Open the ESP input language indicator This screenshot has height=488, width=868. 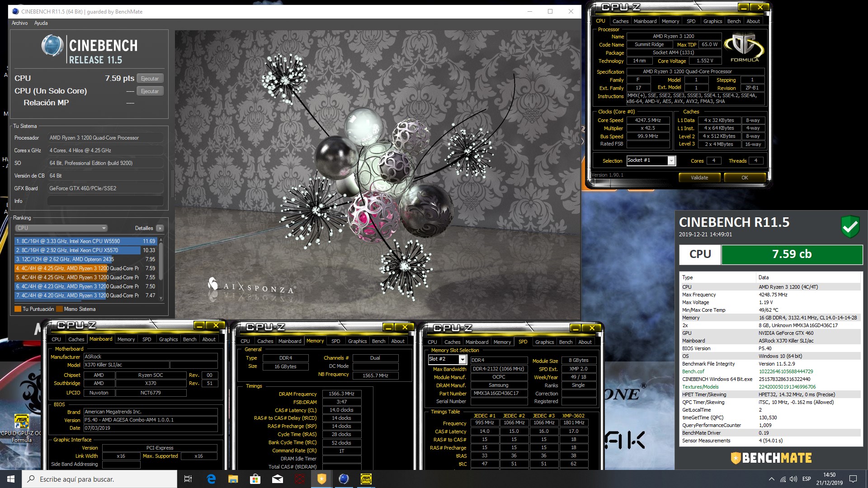tap(807, 479)
